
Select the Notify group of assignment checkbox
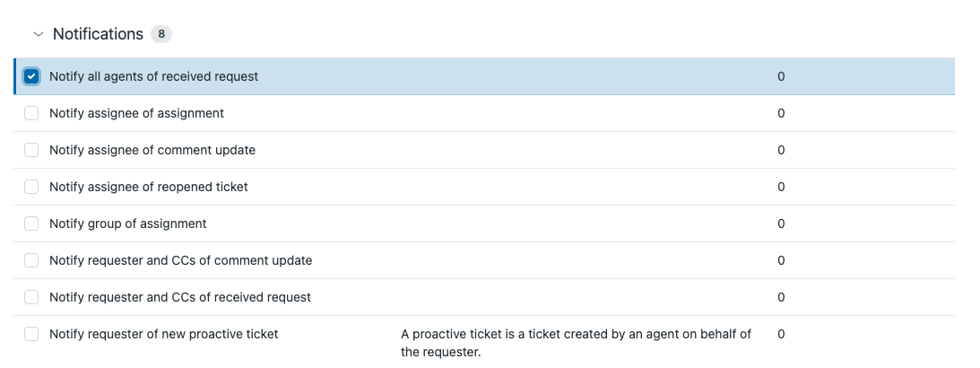31,223
